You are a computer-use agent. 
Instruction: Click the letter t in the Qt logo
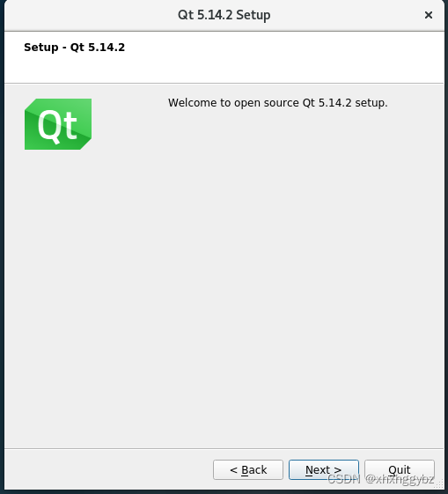(69, 126)
